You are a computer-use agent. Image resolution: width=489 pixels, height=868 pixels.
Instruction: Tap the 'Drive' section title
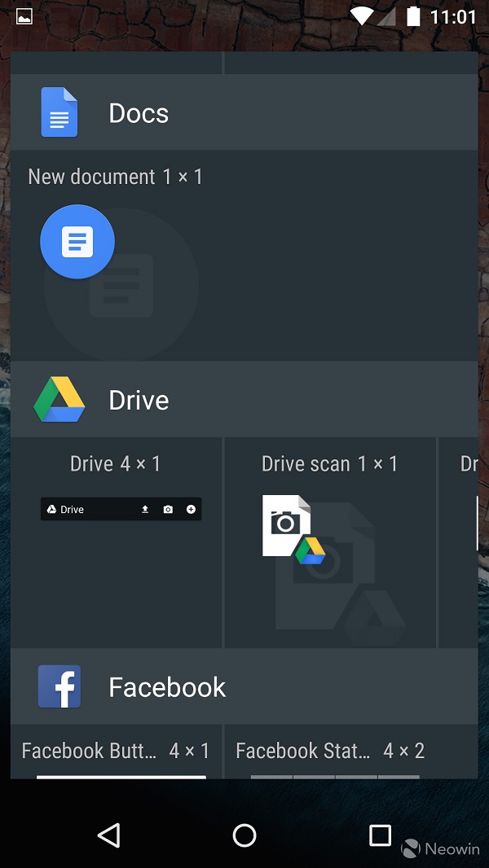(x=139, y=400)
